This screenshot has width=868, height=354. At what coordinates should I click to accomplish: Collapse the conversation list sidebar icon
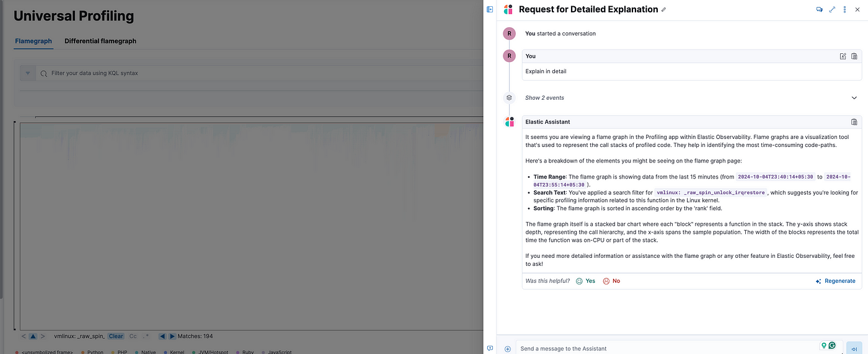coord(490,9)
